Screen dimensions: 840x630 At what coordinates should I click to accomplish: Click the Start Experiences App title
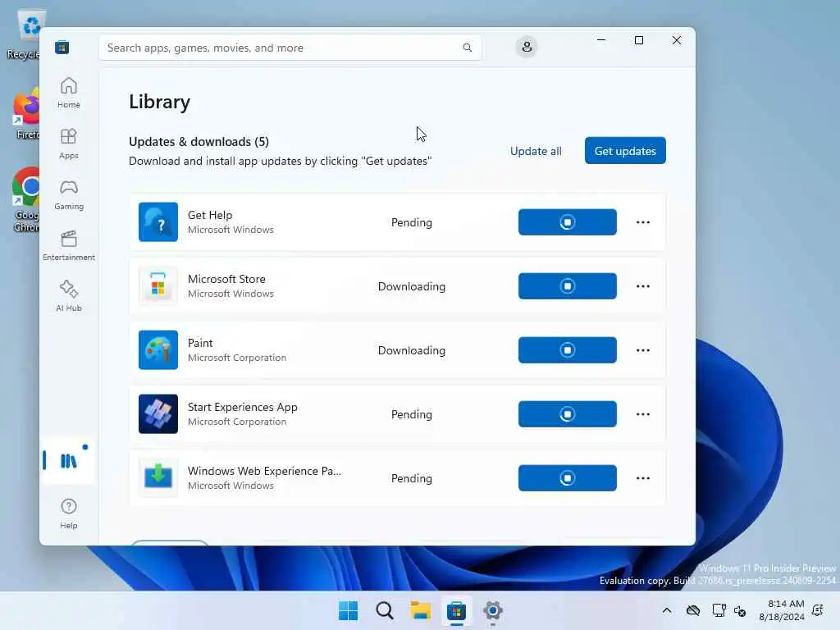pyautogui.click(x=242, y=407)
